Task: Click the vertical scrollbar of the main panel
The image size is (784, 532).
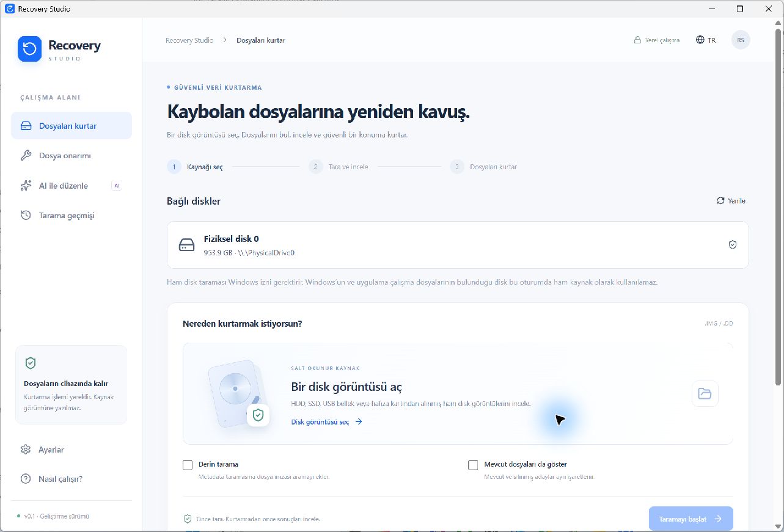Action: click(779, 208)
